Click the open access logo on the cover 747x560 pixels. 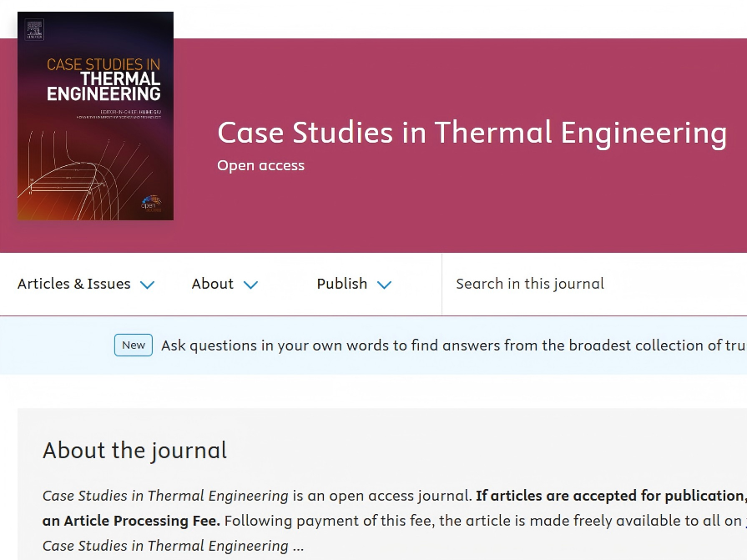pyautogui.click(x=152, y=204)
